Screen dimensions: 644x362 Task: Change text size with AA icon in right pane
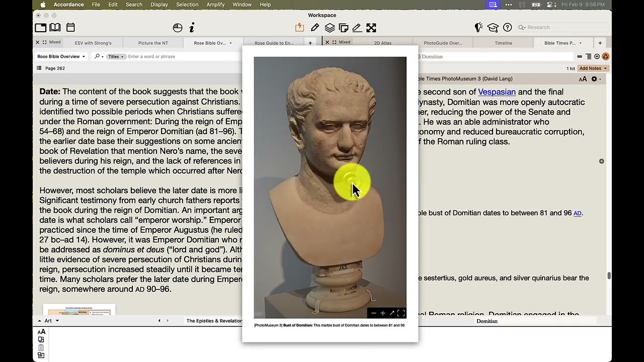(x=583, y=79)
